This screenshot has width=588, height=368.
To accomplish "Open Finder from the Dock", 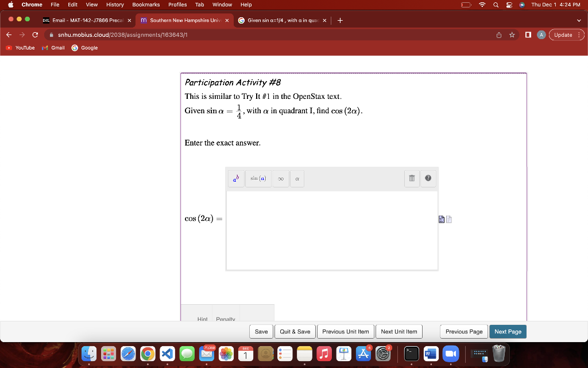I will [x=89, y=354].
